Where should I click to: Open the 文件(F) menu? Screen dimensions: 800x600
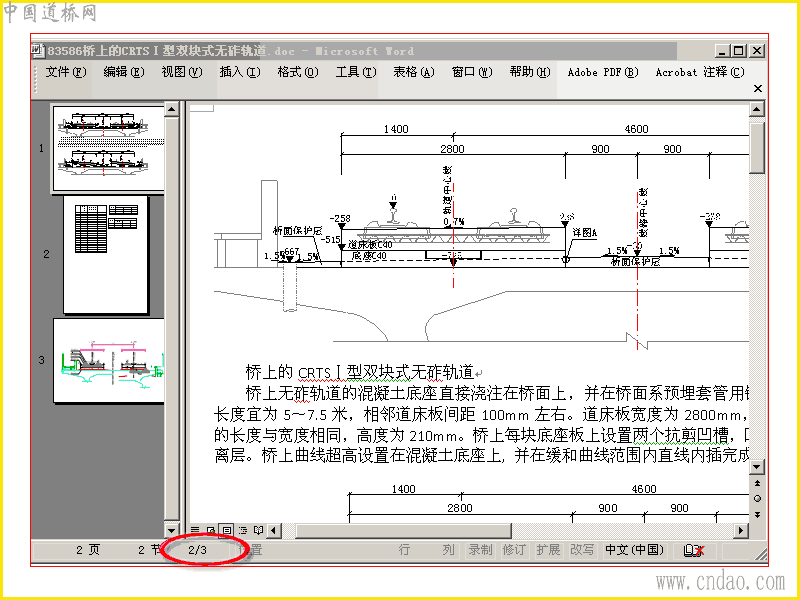pos(66,72)
